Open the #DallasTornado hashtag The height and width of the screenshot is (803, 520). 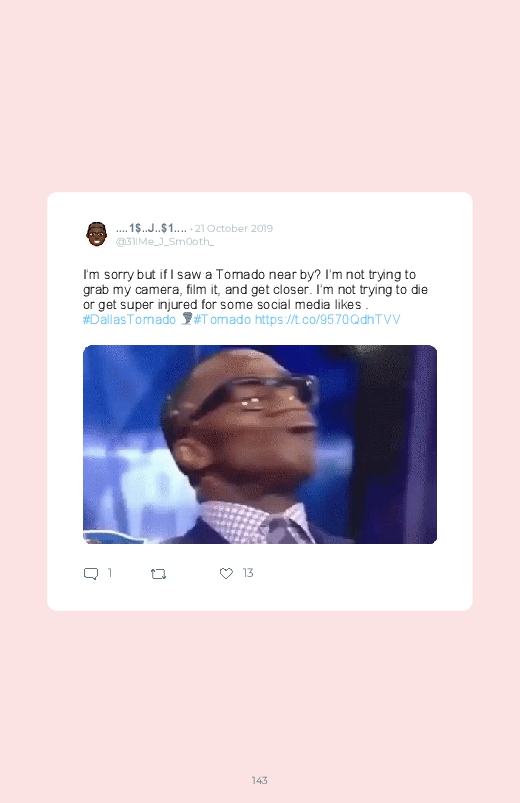tap(129, 320)
